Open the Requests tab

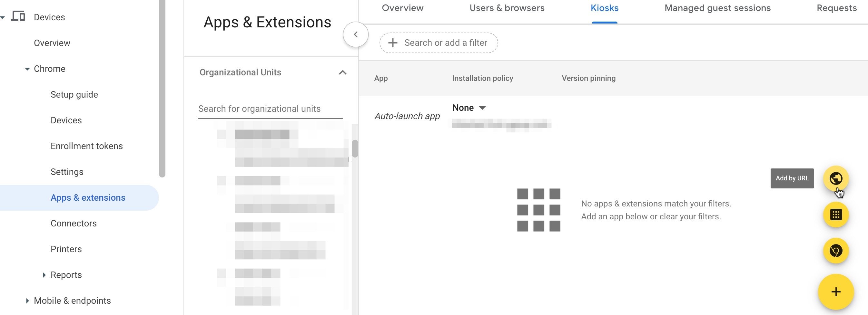click(x=837, y=8)
